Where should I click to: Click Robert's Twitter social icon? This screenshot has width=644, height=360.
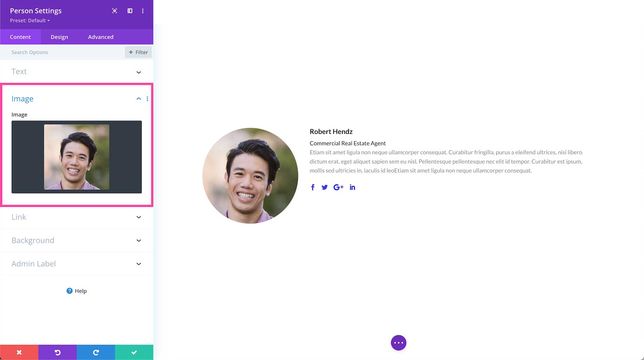[x=325, y=187]
